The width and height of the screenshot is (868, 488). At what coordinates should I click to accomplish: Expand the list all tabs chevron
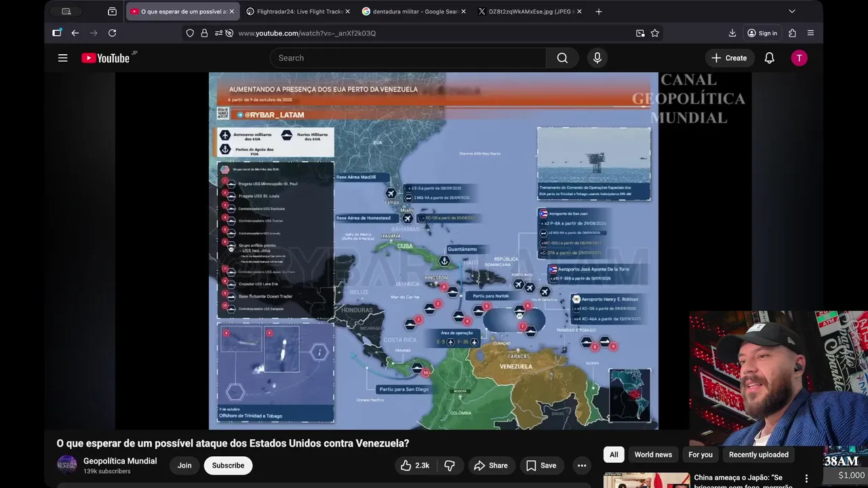791,12
